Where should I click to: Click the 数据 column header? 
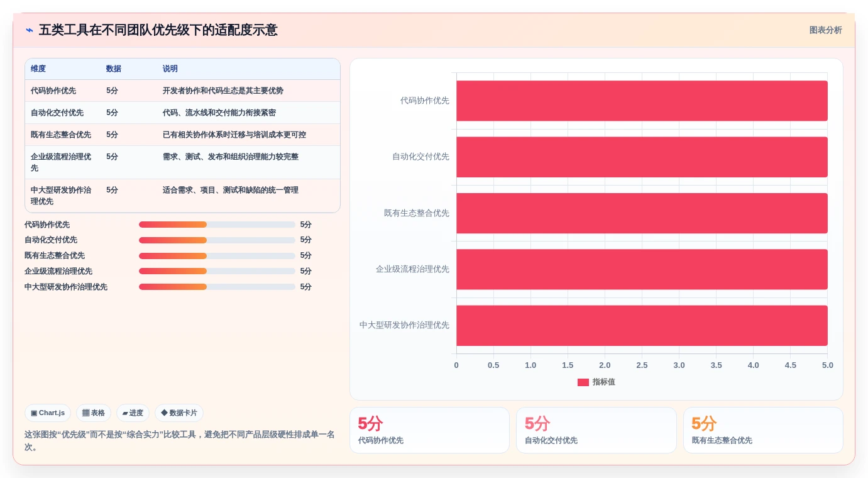click(x=114, y=69)
